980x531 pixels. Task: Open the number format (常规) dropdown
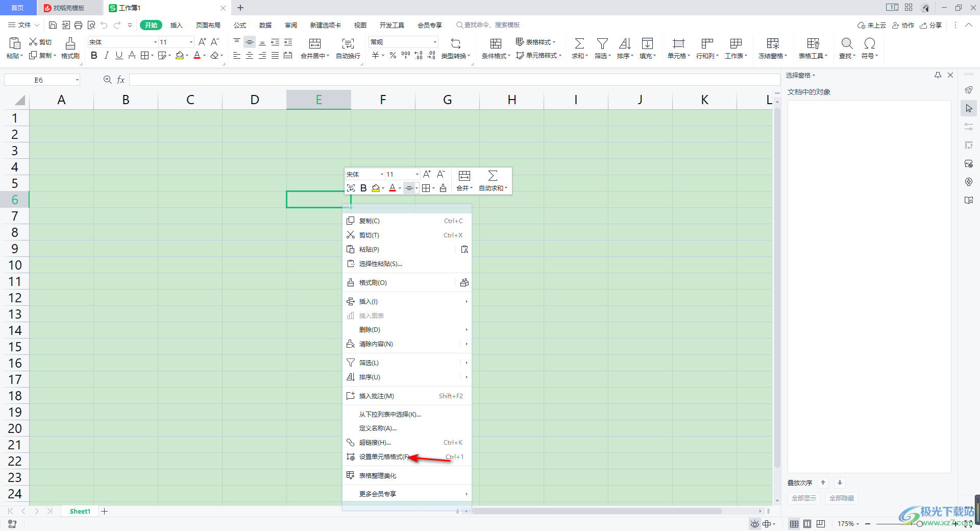point(435,42)
